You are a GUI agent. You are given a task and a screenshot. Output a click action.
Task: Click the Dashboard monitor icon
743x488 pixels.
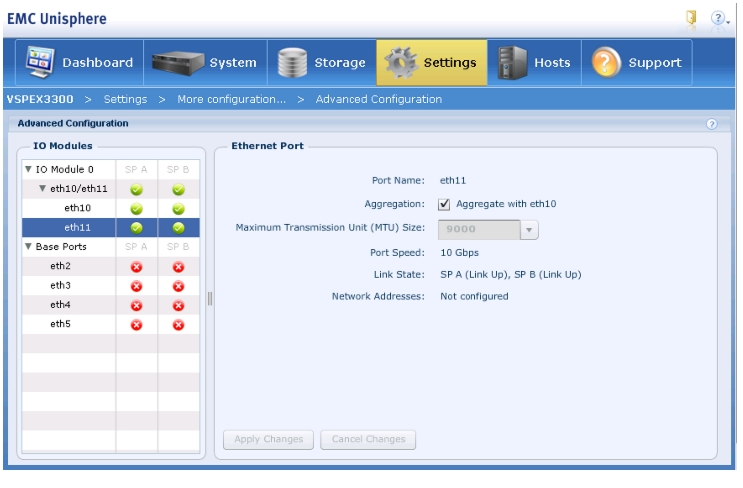click(x=40, y=62)
